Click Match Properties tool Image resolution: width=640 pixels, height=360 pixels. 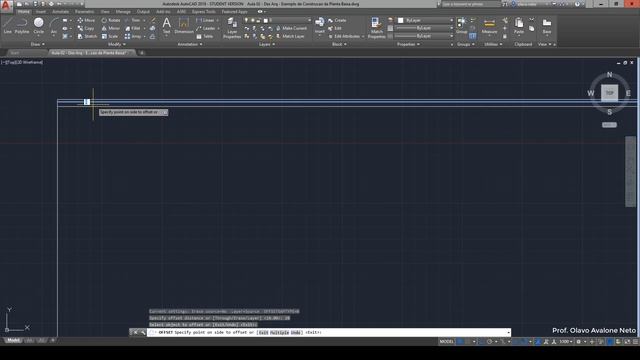click(376, 28)
